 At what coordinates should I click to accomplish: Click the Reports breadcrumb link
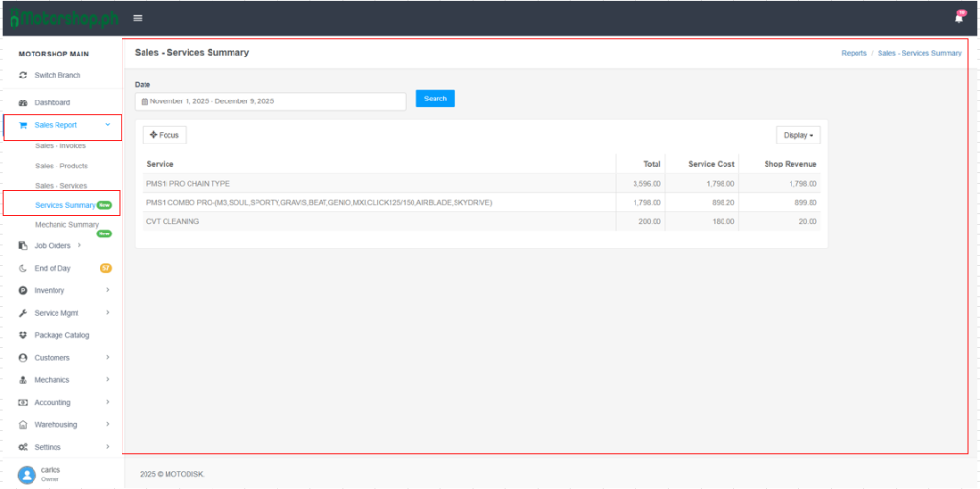854,54
